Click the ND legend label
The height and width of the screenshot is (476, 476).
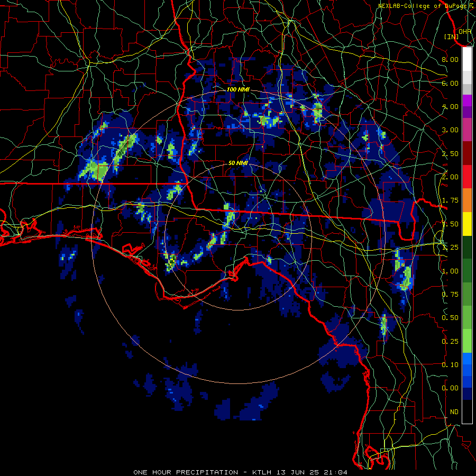point(454,412)
